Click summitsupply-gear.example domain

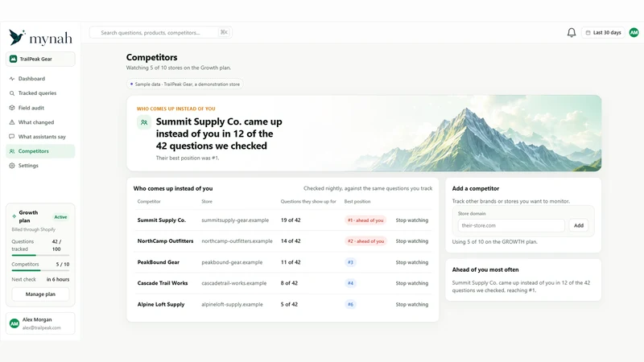[235, 220]
